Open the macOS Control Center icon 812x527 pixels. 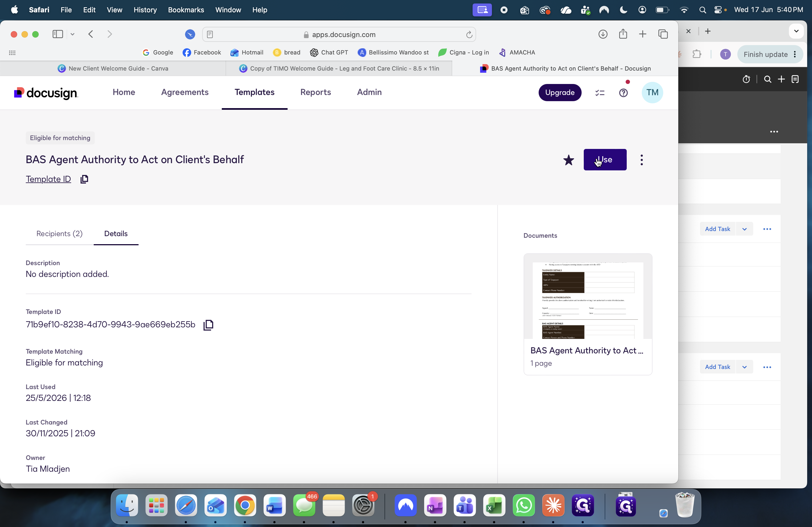718,10
